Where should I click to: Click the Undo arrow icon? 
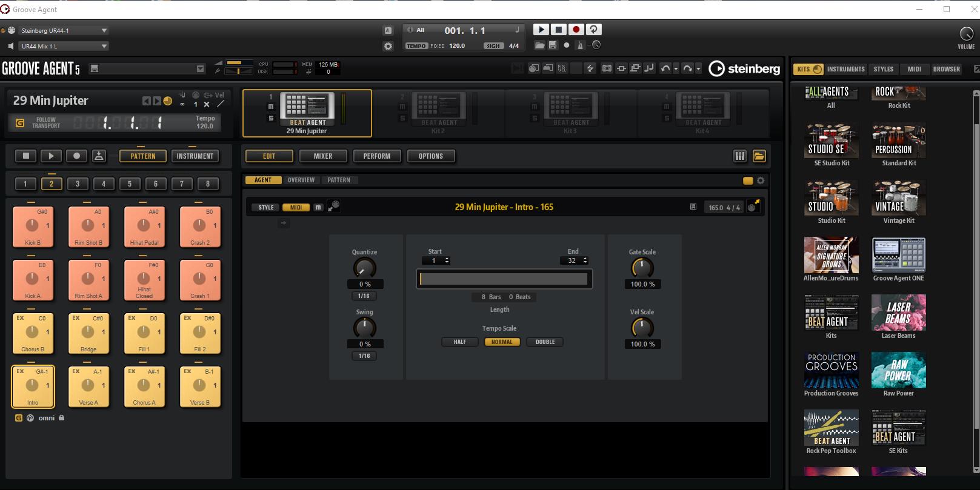click(665, 68)
